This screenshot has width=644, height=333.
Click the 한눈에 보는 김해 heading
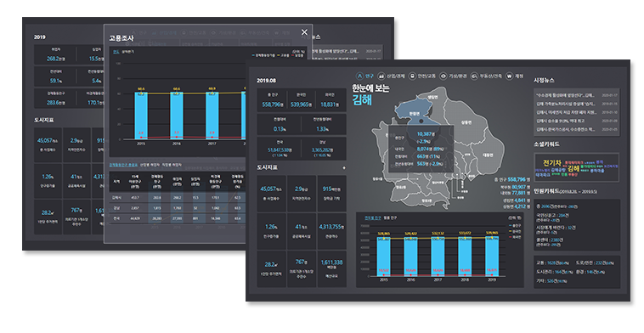point(370,94)
